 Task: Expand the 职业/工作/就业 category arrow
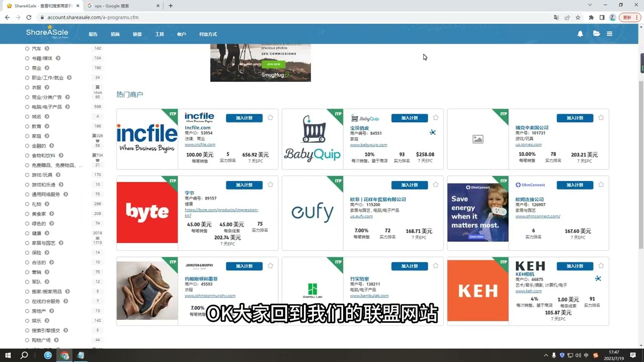[x=69, y=77]
